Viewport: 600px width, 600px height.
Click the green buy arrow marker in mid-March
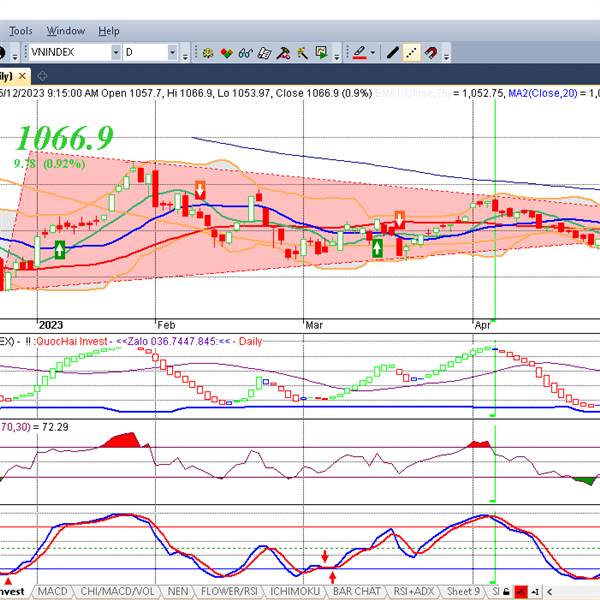[x=377, y=248]
